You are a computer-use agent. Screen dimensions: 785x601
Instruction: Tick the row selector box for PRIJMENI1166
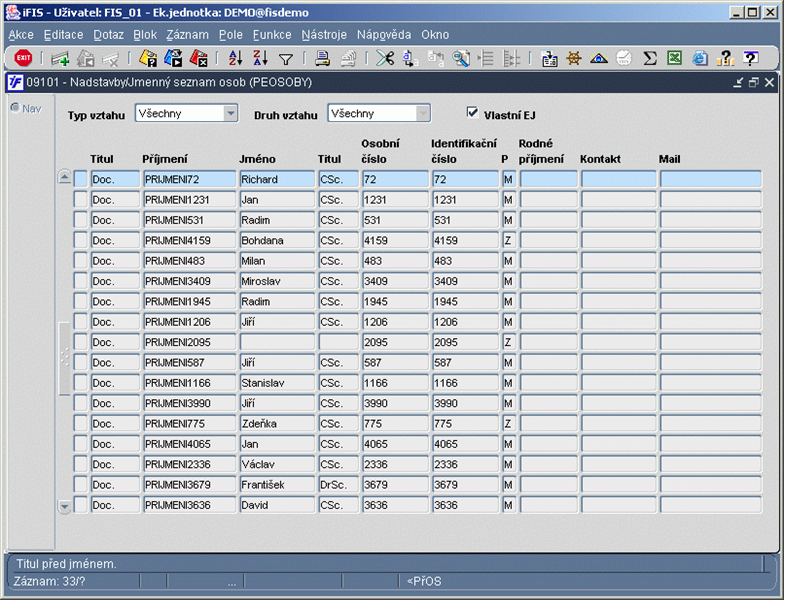click(81, 383)
